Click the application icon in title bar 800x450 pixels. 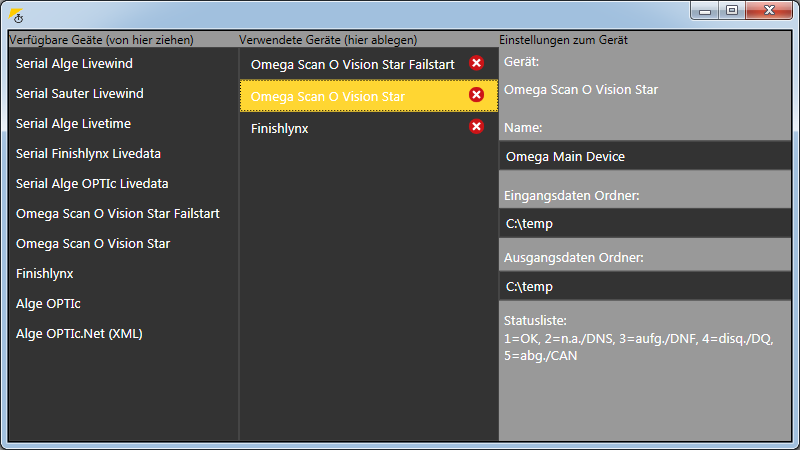[x=16, y=16]
